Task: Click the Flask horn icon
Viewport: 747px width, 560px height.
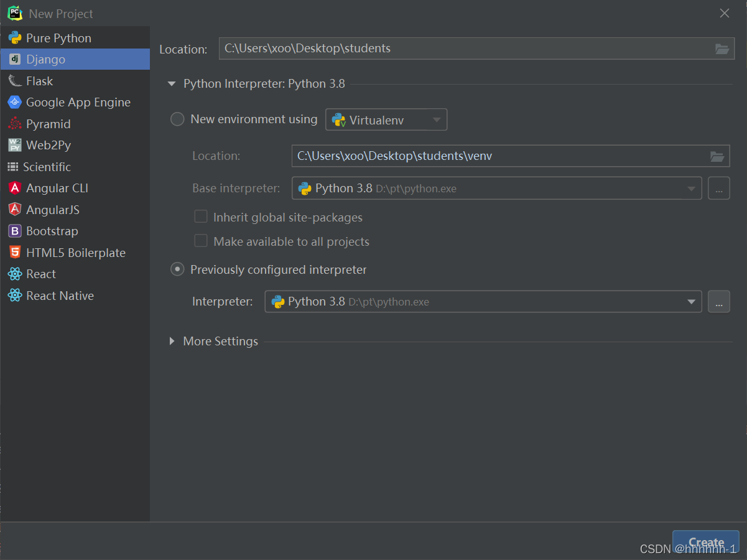Action: point(15,81)
